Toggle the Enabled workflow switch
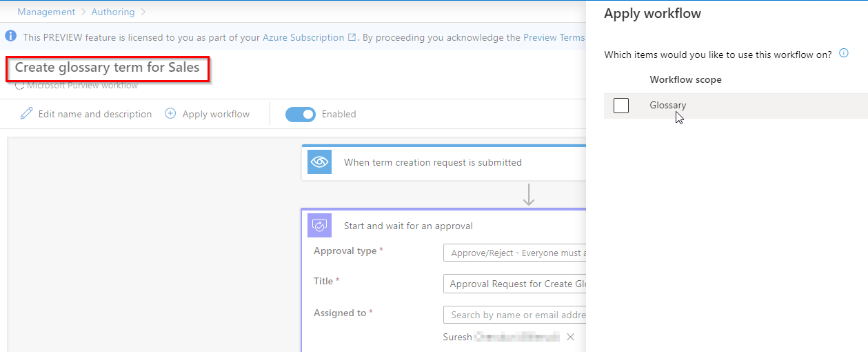Screen dimensions: 868x352 (301, 114)
